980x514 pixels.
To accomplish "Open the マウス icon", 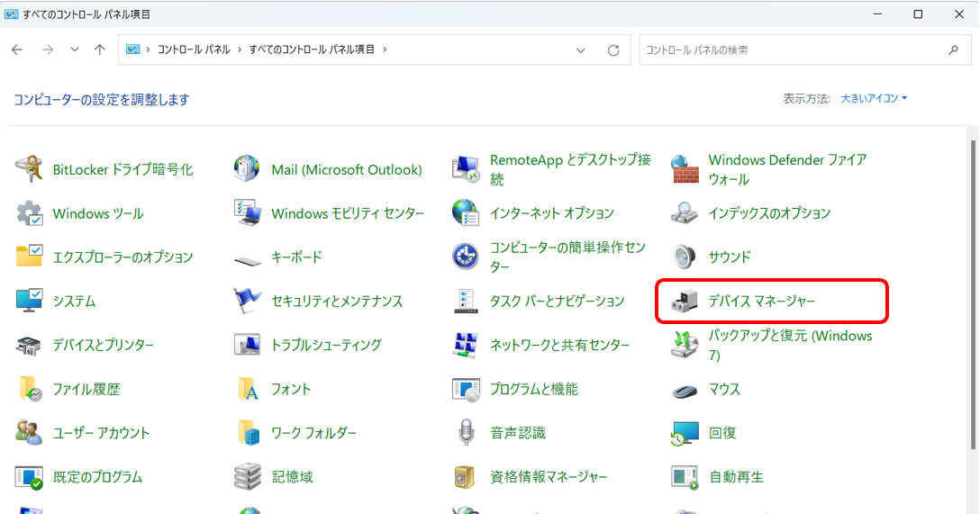I will coord(685,391).
